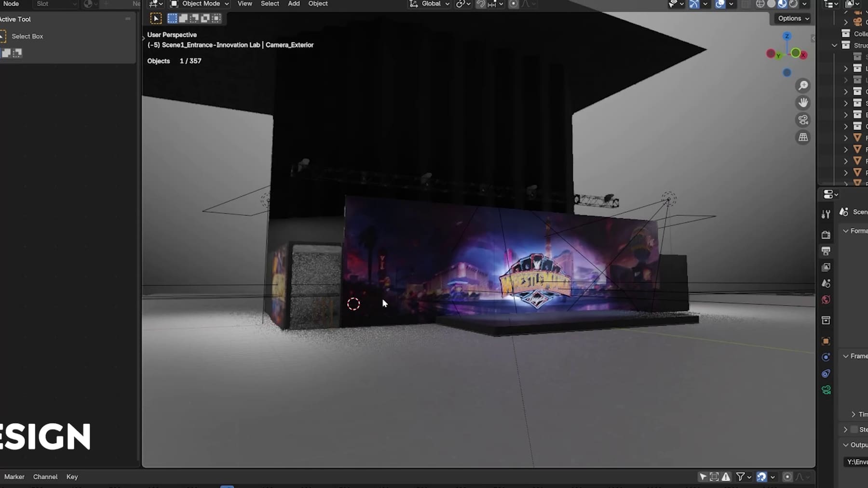Click the viewport Zoom magnifier gizmo
This screenshot has width=868, height=488.
[803, 86]
